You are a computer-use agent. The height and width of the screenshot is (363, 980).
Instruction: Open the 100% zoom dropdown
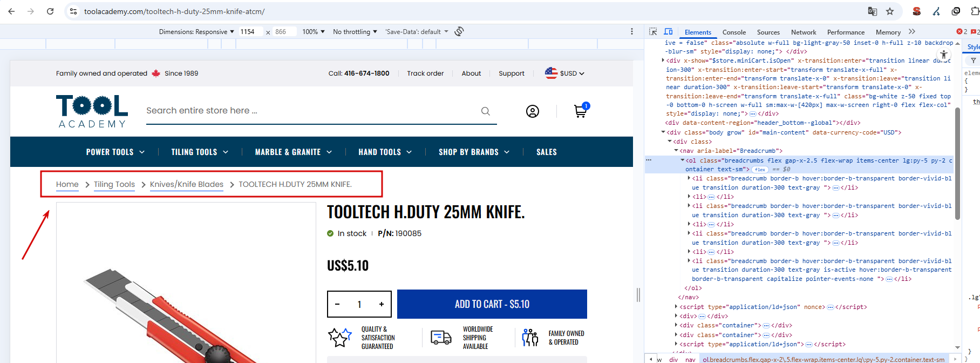point(314,32)
